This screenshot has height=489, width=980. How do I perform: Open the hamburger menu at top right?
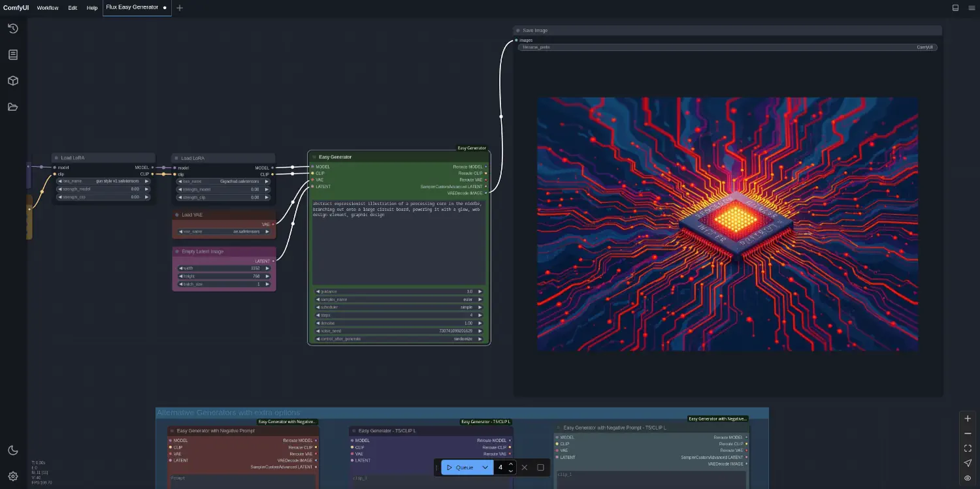pos(970,8)
